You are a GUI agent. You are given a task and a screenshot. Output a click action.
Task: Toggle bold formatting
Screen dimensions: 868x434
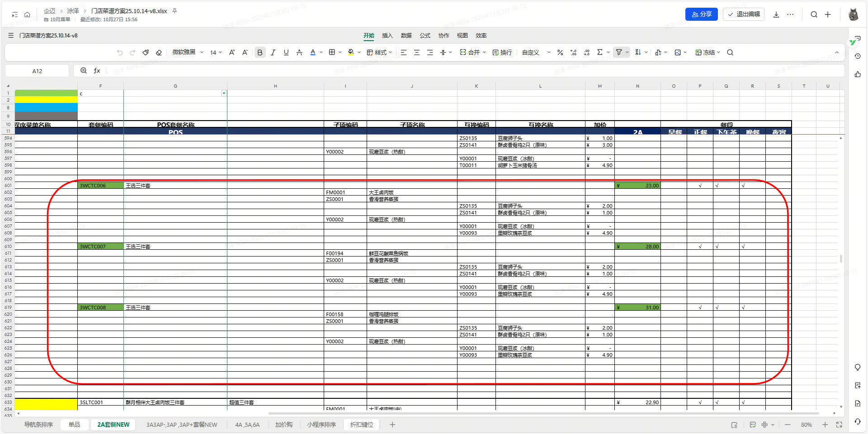pyautogui.click(x=260, y=52)
